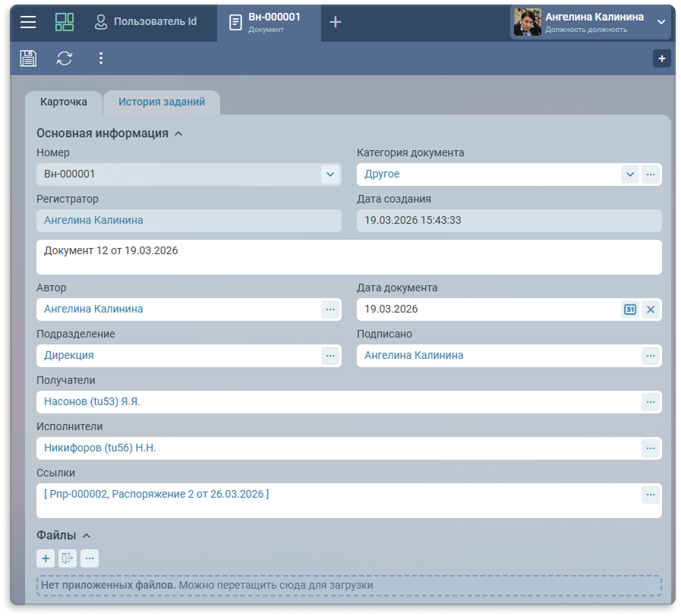
Task: Add a new tab with the plus icon
Action: tap(335, 22)
